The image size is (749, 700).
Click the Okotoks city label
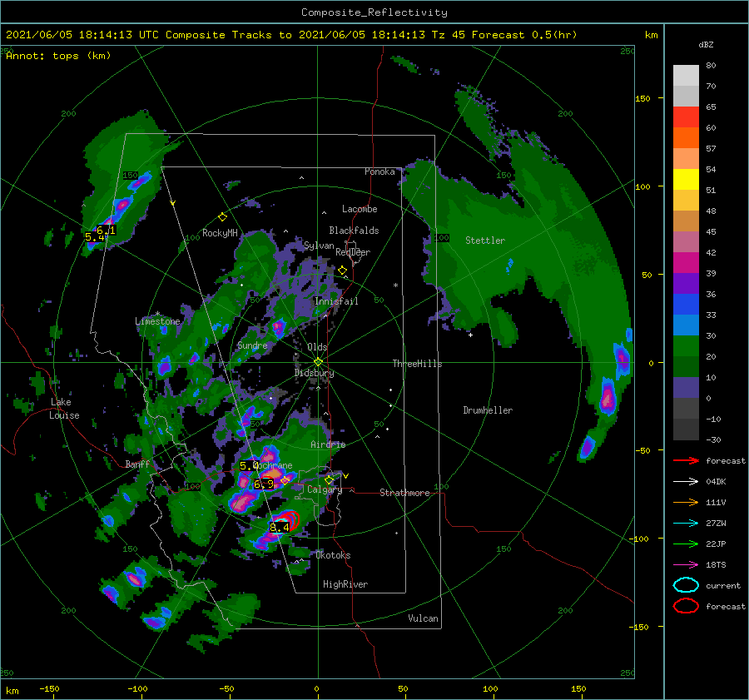pos(333,555)
